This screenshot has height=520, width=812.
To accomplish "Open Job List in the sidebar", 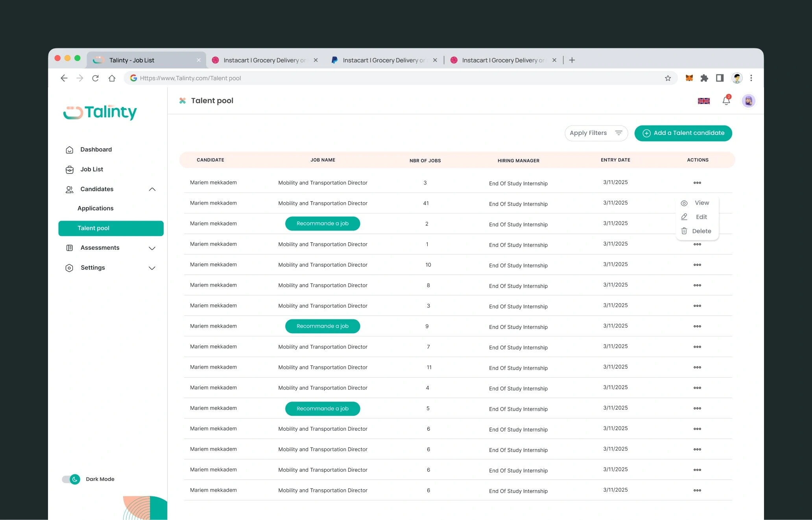I will tap(84, 169).
